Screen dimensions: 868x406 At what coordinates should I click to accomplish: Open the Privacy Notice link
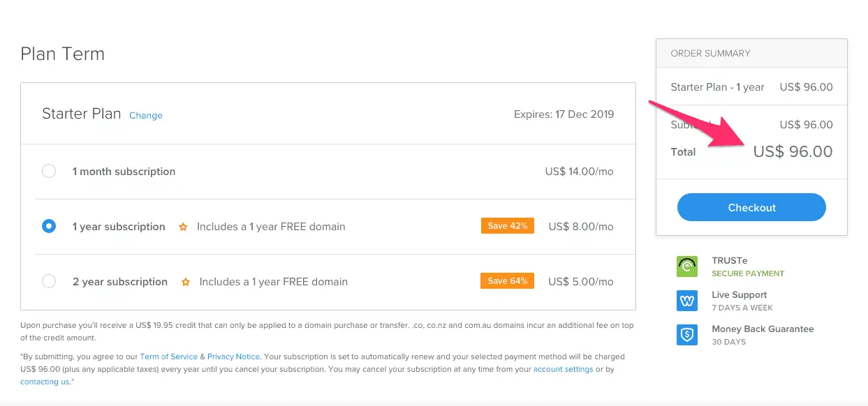click(x=233, y=356)
